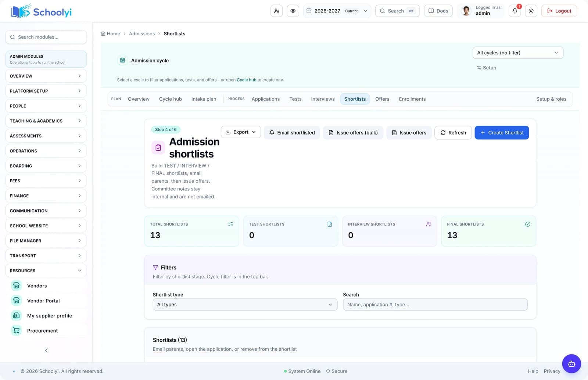Collapse the sidebar with the left chevron
This screenshot has width=588, height=380.
pos(46,350)
